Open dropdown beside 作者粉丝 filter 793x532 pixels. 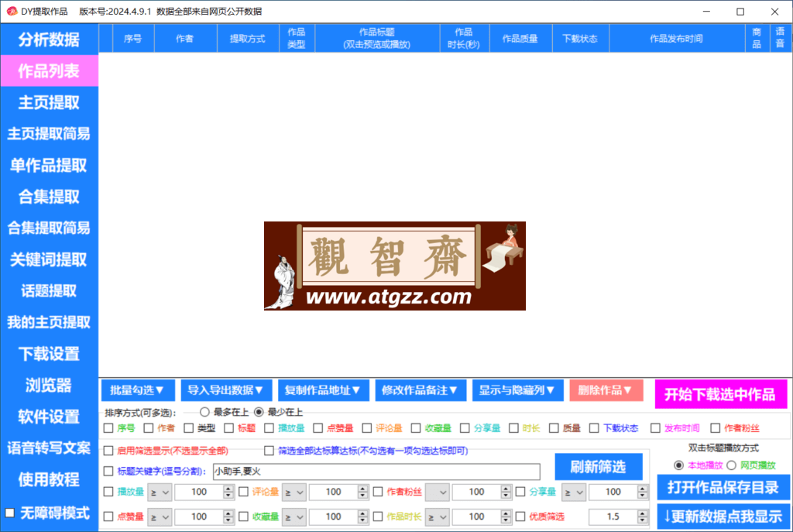[437, 492]
